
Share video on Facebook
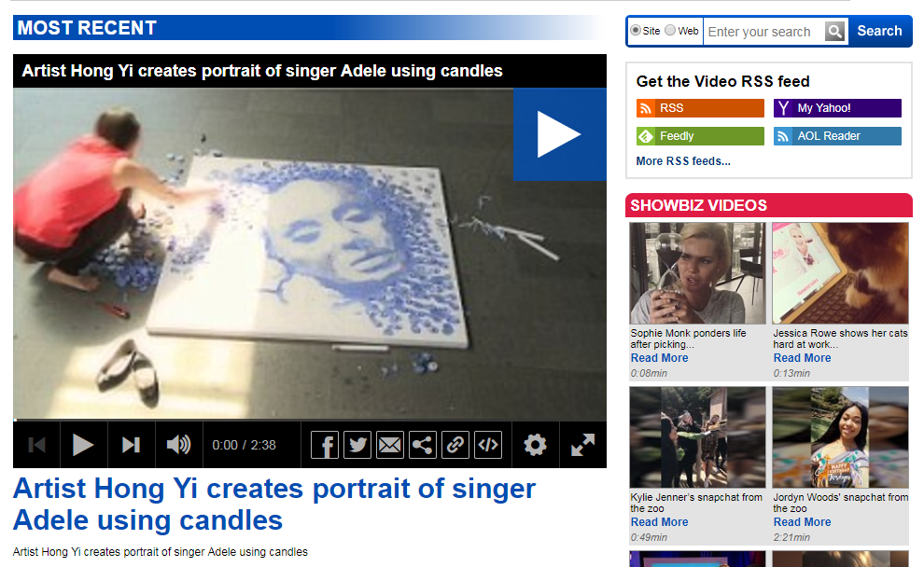[x=325, y=445]
